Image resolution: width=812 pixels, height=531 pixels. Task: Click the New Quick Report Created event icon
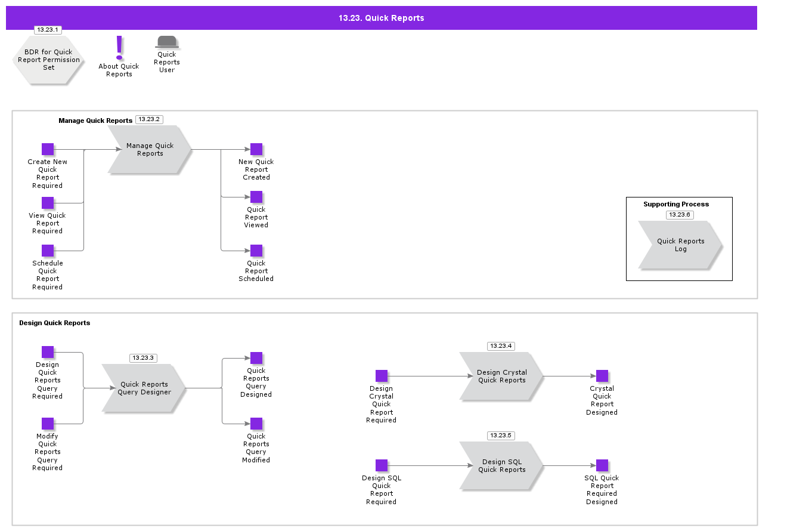256,149
